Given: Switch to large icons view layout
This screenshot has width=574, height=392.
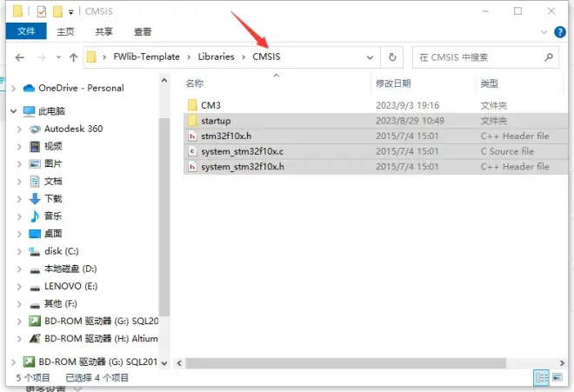Looking at the screenshot, I should pyautogui.click(x=557, y=377).
